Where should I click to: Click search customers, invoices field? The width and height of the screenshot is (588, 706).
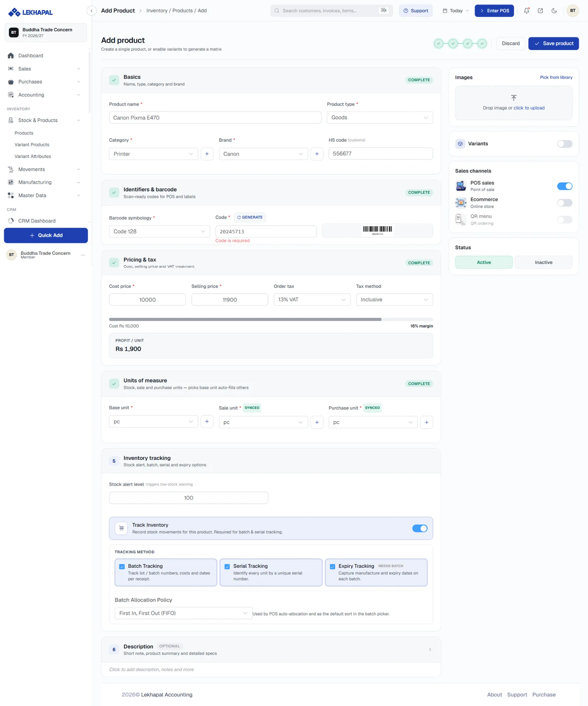coord(331,11)
